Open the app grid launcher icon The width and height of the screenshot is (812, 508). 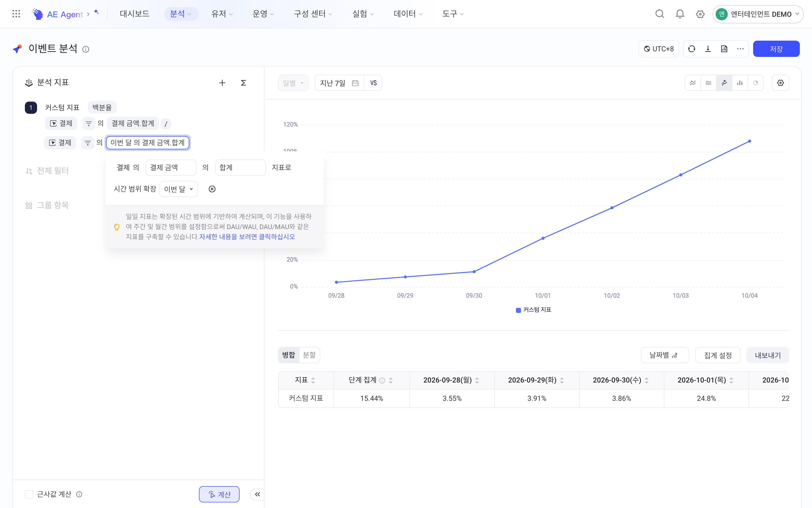[16, 14]
